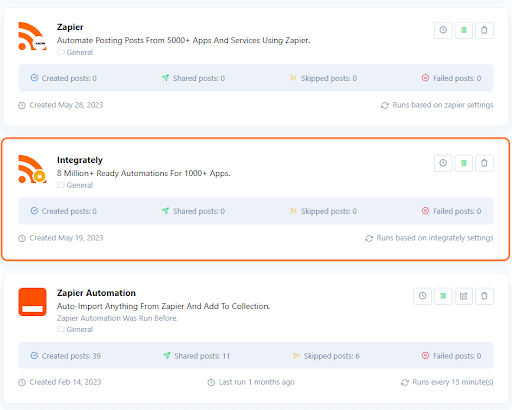Click Skipped posts: 0 on Integrately card
This screenshot has width=512, height=410.
point(323,211)
